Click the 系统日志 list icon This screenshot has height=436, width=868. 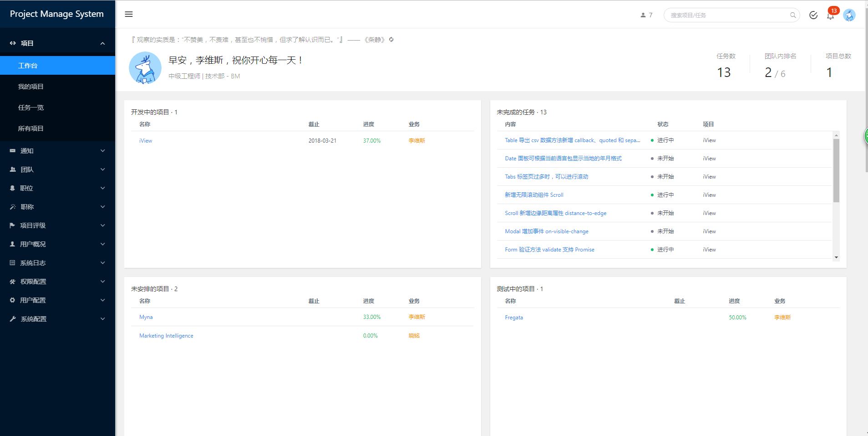pos(13,263)
